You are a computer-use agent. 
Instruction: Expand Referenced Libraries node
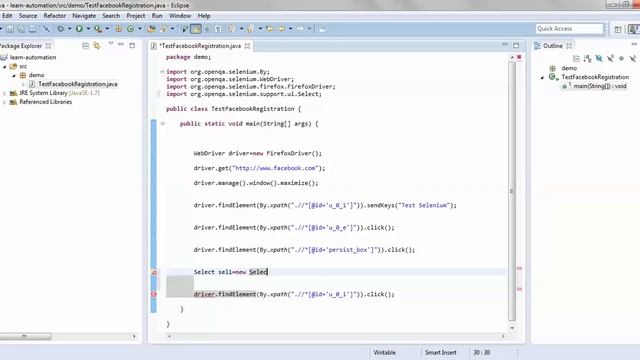pos(5,102)
